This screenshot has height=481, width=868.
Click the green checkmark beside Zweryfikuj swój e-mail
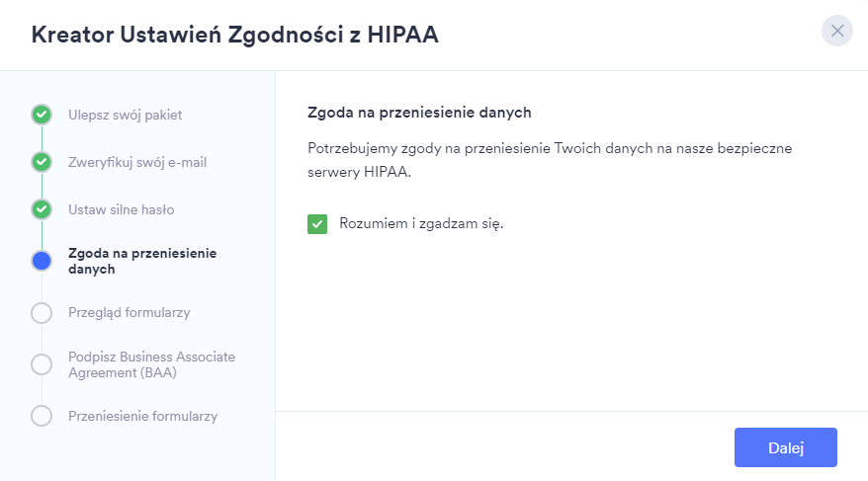pos(42,162)
